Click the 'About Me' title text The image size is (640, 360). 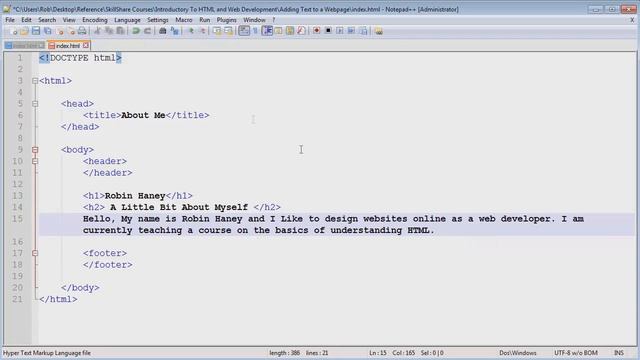[143, 116]
